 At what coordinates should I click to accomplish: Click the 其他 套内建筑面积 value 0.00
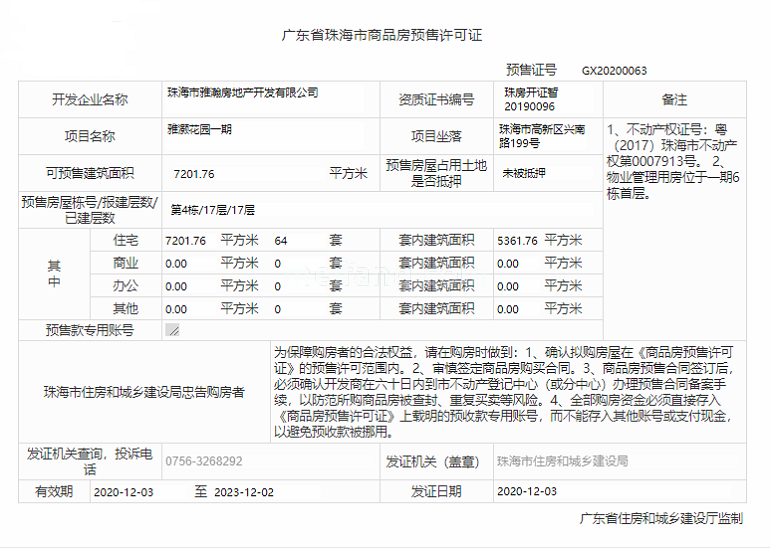(x=508, y=310)
